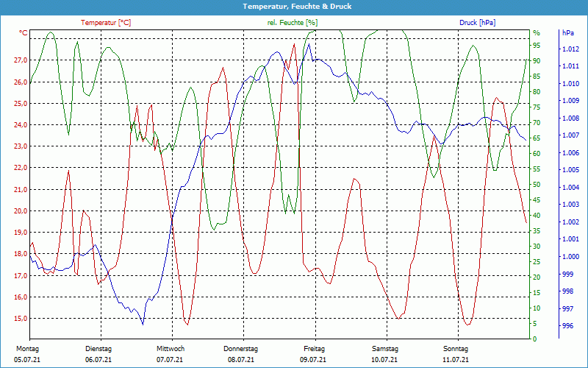Click the 15,0 temperature axis value
The width and height of the screenshot is (588, 368).
21,318
